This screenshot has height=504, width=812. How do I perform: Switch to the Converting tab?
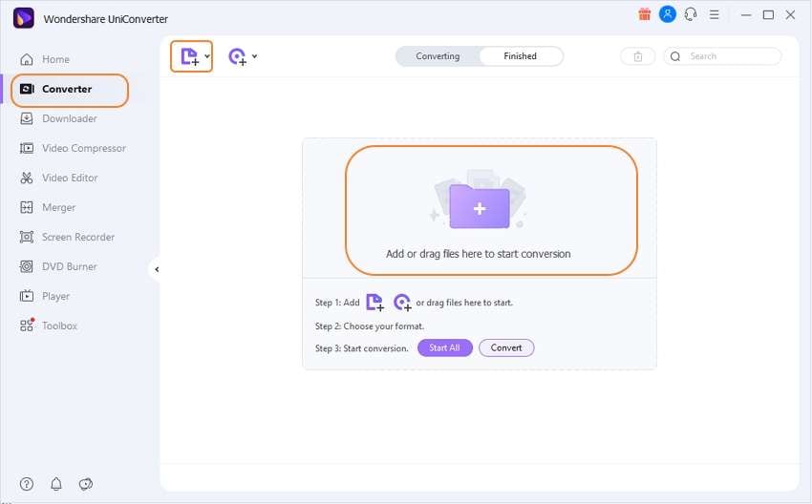click(x=438, y=56)
